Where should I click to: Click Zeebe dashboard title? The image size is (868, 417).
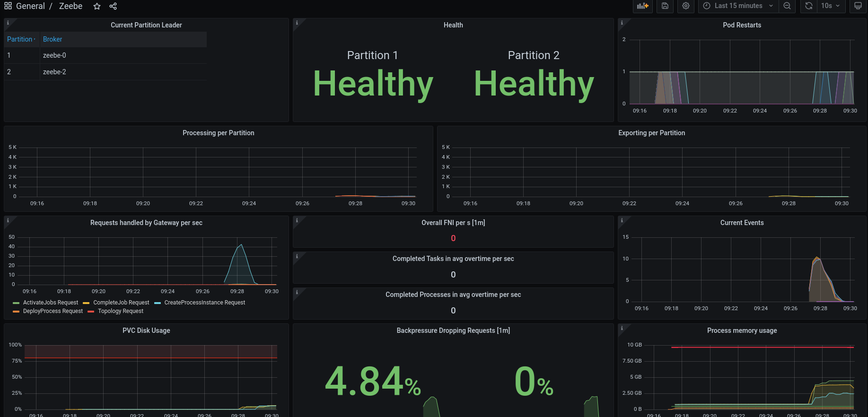tap(70, 6)
